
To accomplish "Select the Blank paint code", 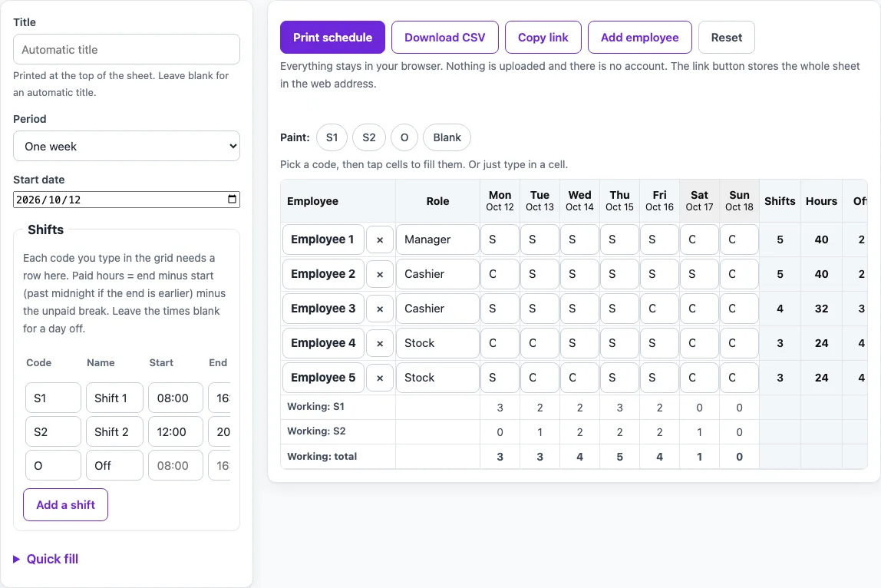I will [447, 137].
